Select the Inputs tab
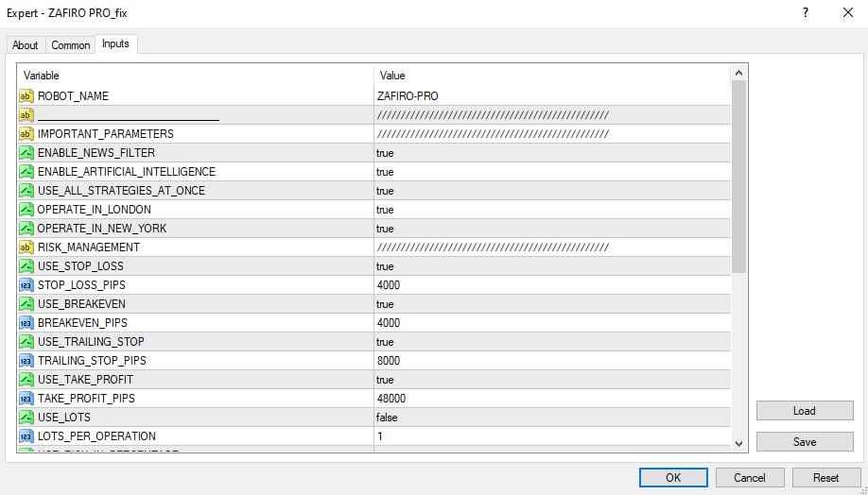Image resolution: width=868 pixels, height=495 pixels. click(x=115, y=43)
